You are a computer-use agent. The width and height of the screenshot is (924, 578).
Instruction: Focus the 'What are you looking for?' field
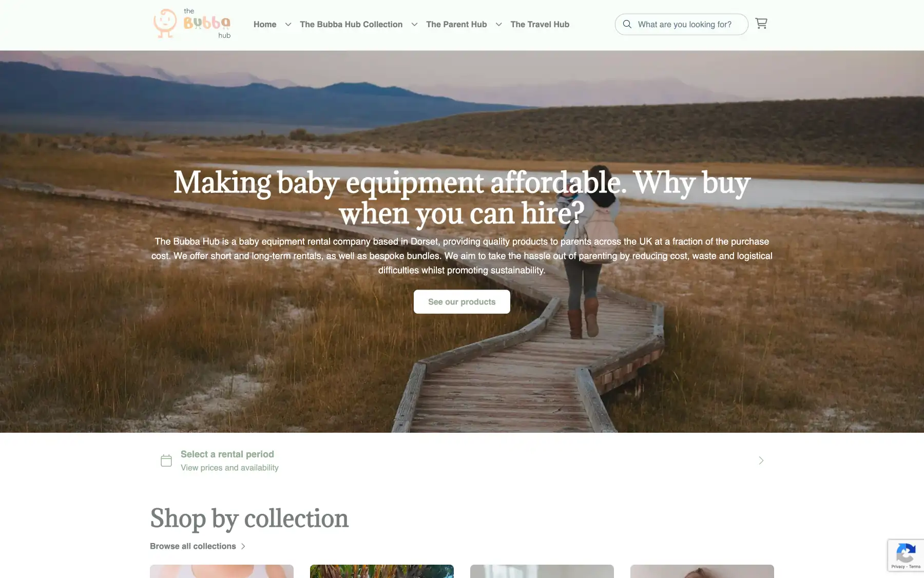685,24
